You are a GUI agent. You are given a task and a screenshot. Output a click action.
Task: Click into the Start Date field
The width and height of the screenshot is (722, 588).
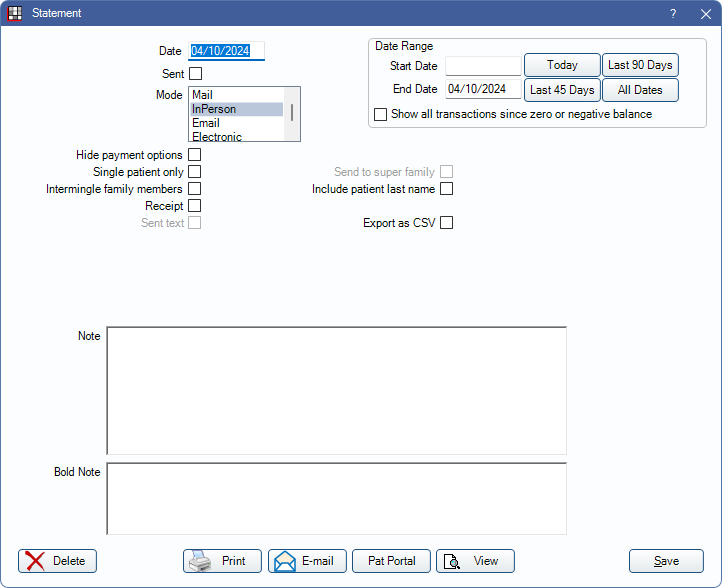(x=483, y=66)
